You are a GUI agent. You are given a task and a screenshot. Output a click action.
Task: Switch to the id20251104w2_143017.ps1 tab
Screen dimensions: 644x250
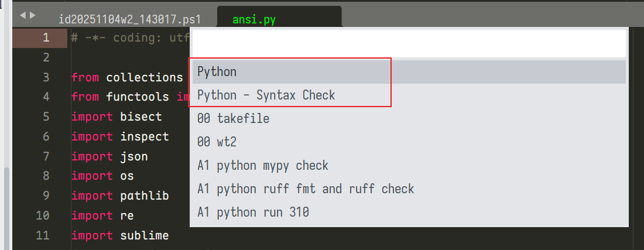point(129,19)
